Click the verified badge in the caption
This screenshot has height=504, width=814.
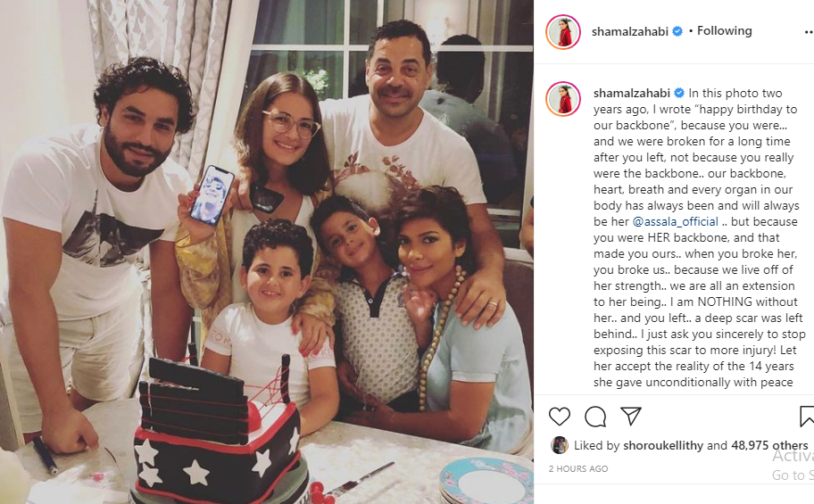[x=679, y=93]
